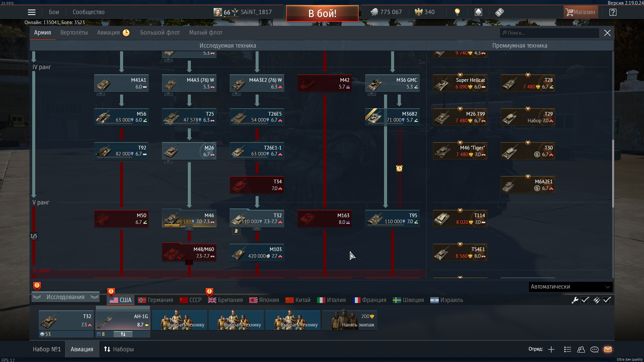Close the research tree with X
The height and width of the screenshot is (362, 644).
607,33
